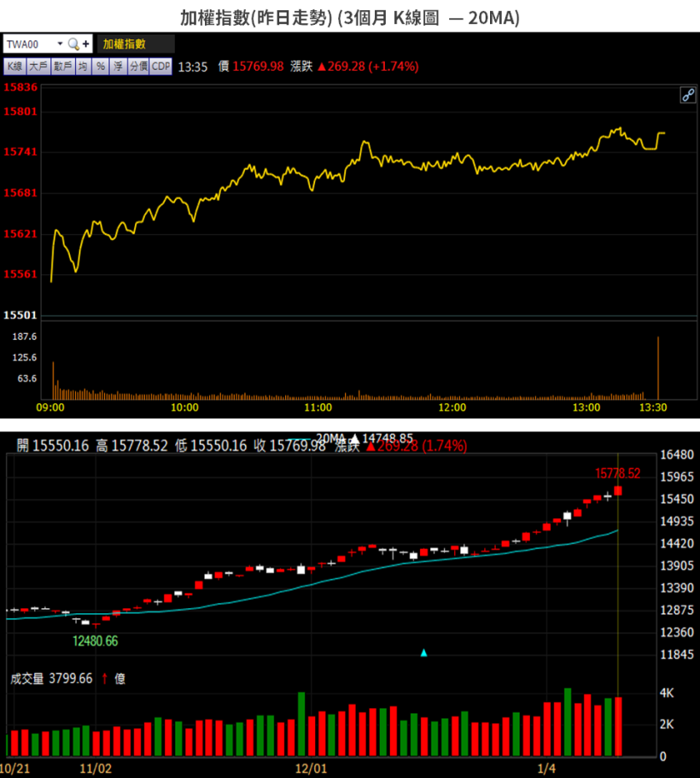700x778 pixels.
Task: Select the CDP button
Action: pyautogui.click(x=160, y=67)
